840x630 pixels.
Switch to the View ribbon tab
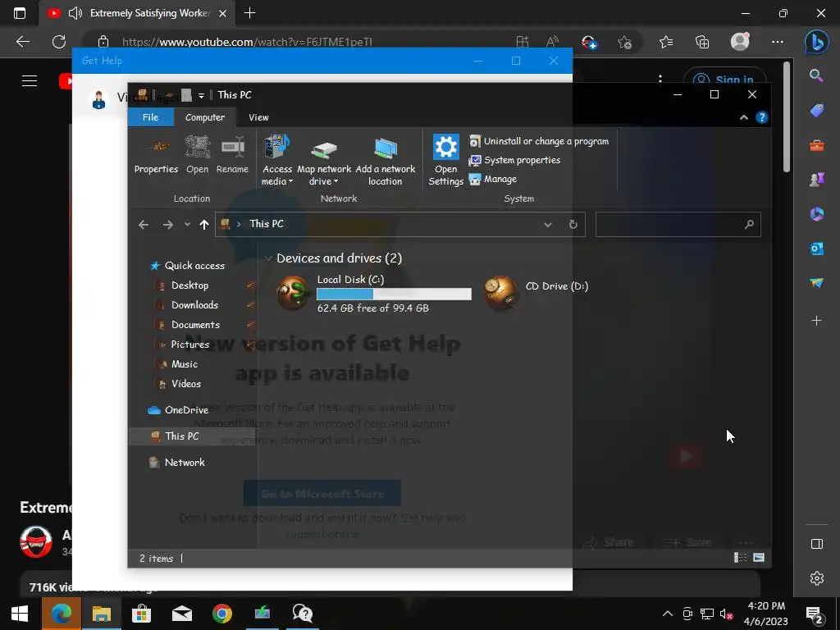click(258, 117)
